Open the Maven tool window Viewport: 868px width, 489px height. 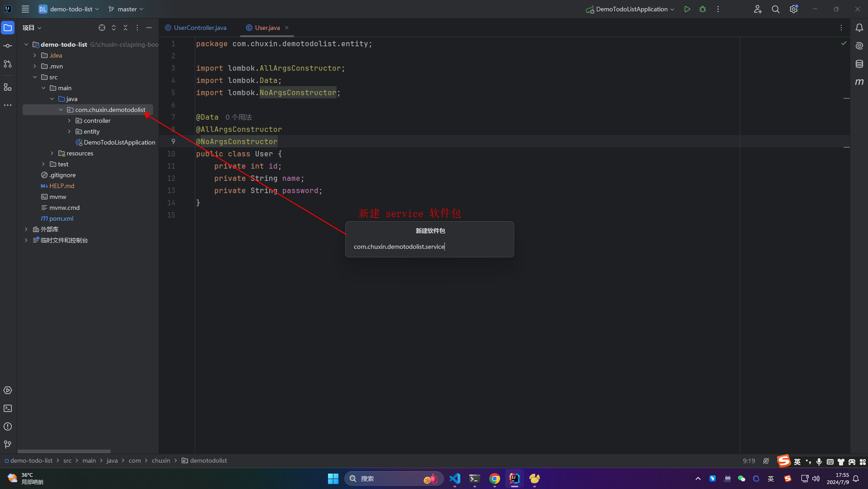pyautogui.click(x=859, y=82)
